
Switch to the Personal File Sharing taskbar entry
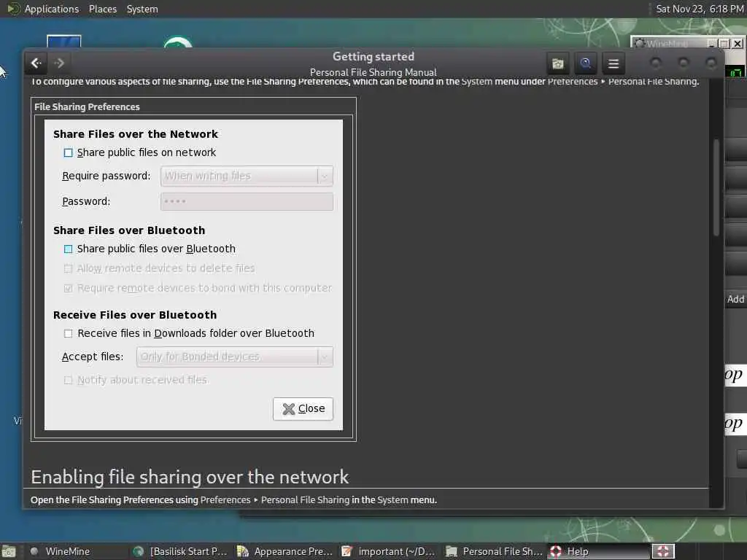point(494,551)
